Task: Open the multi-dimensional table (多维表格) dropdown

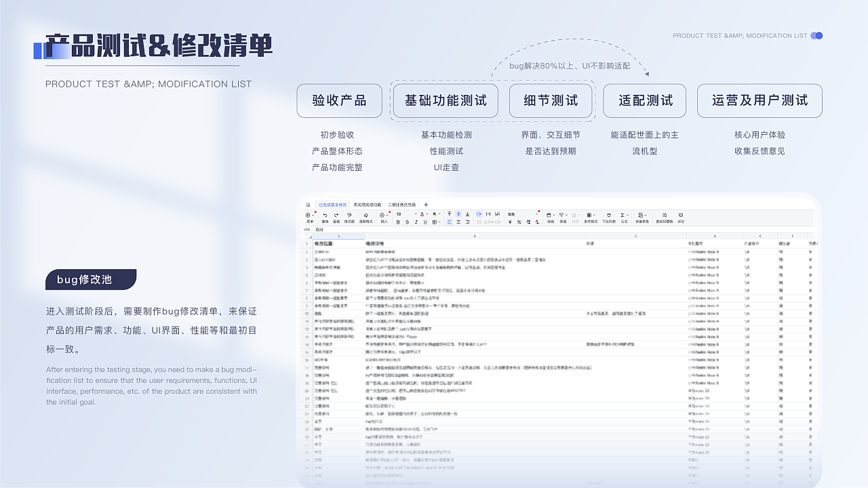Action: coord(642,218)
